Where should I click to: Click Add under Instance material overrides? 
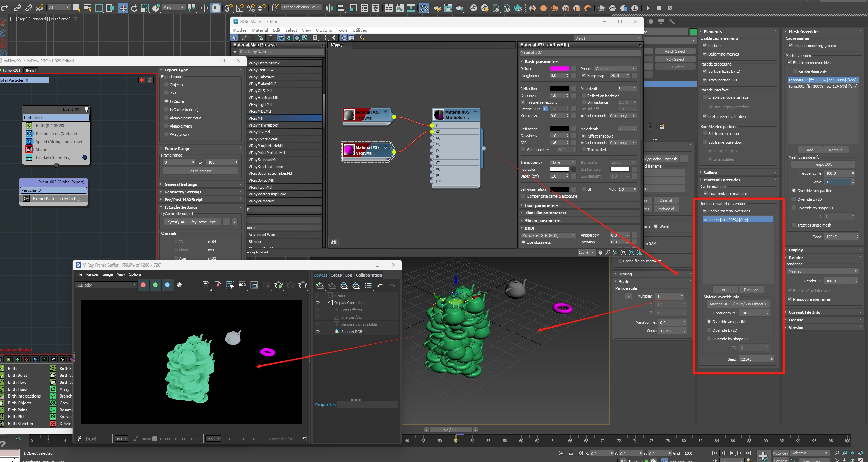pyautogui.click(x=725, y=290)
